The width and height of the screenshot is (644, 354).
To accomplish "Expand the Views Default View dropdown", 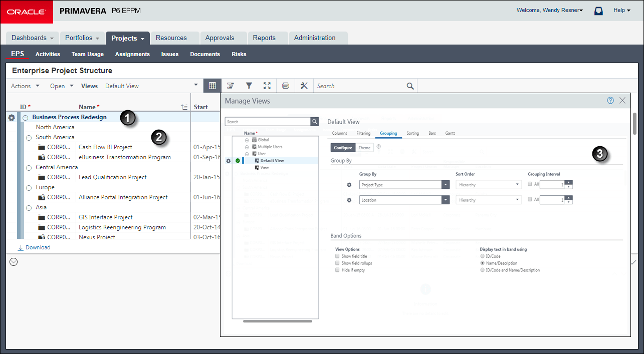I will point(195,86).
